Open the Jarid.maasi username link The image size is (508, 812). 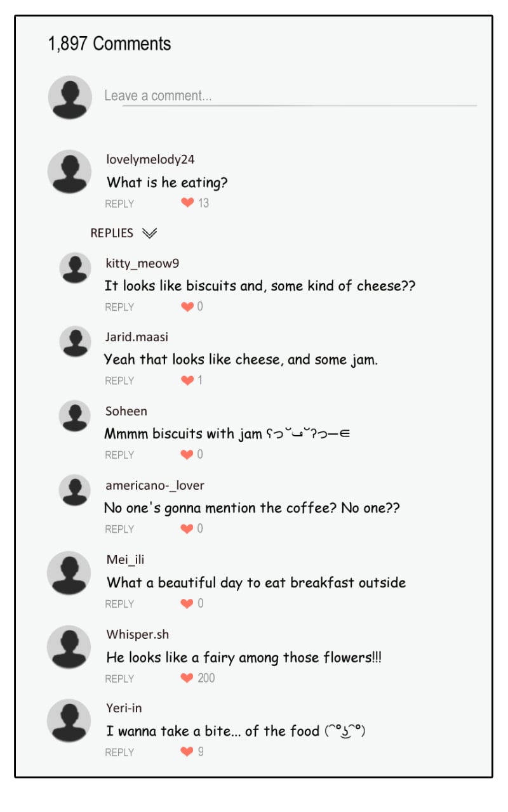pyautogui.click(x=137, y=337)
